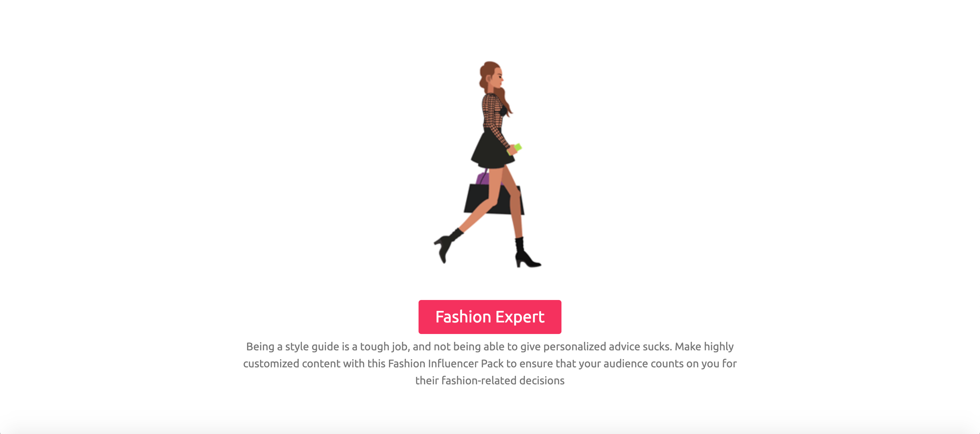Click the green phone in her hand
Image resolution: width=980 pixels, height=434 pixels.
point(514,149)
